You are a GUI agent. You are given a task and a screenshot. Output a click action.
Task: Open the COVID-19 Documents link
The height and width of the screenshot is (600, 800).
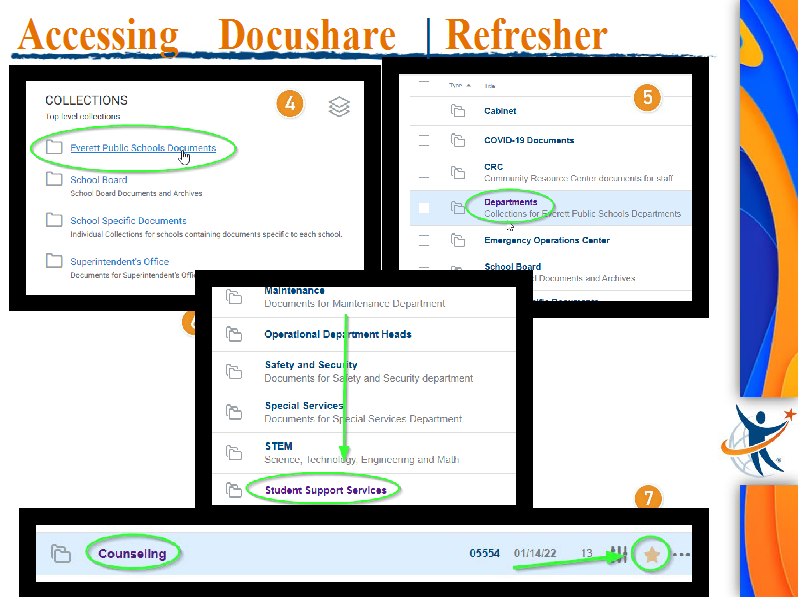point(529,140)
